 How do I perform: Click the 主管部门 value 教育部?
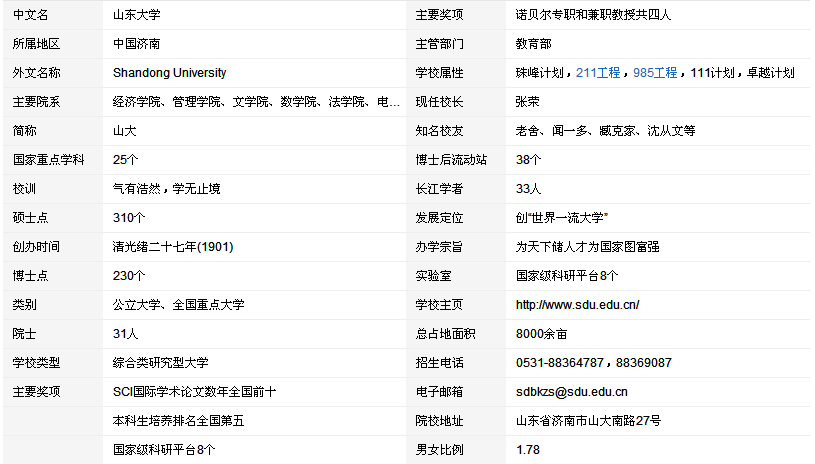(533, 44)
